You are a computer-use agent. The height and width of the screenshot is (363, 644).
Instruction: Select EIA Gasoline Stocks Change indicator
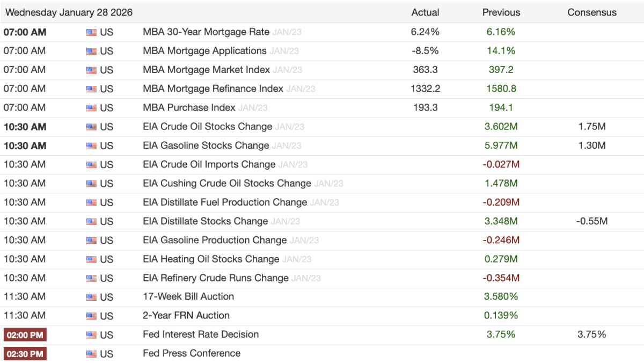pos(206,146)
